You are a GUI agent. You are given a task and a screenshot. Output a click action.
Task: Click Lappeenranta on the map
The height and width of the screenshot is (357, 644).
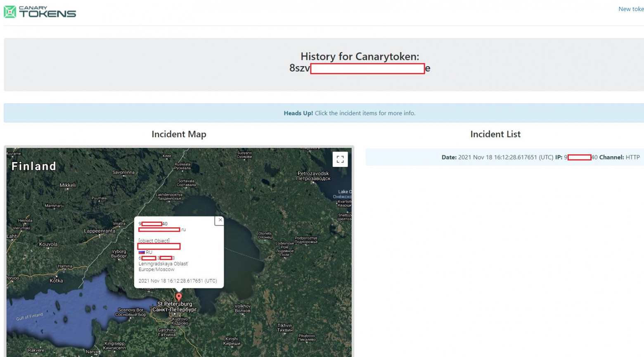[99, 231]
